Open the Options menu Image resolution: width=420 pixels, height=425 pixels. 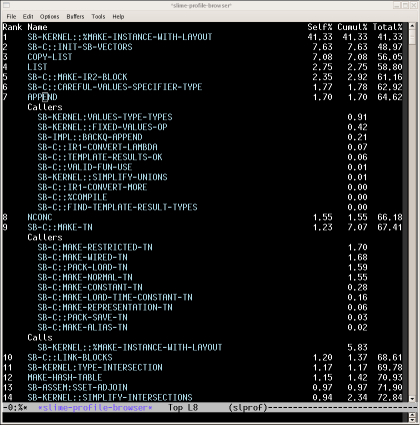49,16
